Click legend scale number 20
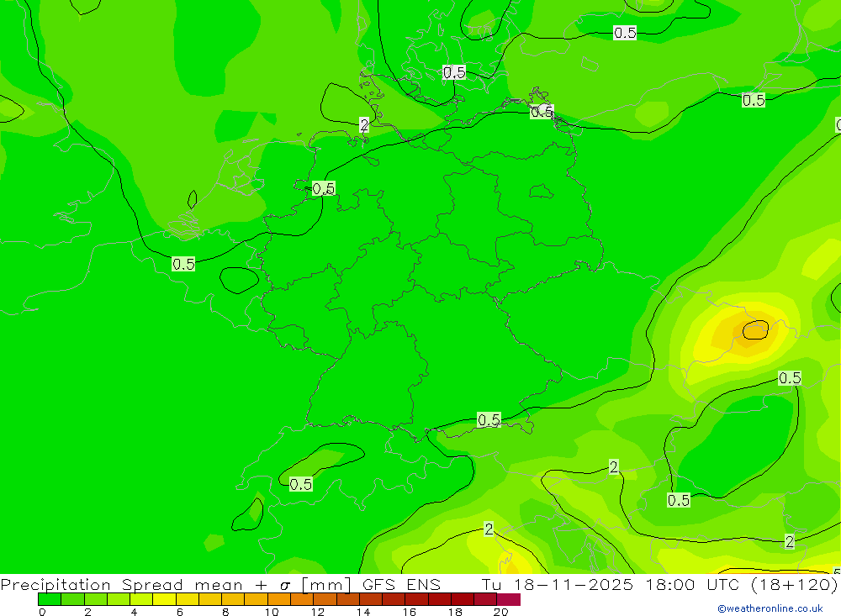This screenshot has height=616, width=841. (x=500, y=612)
